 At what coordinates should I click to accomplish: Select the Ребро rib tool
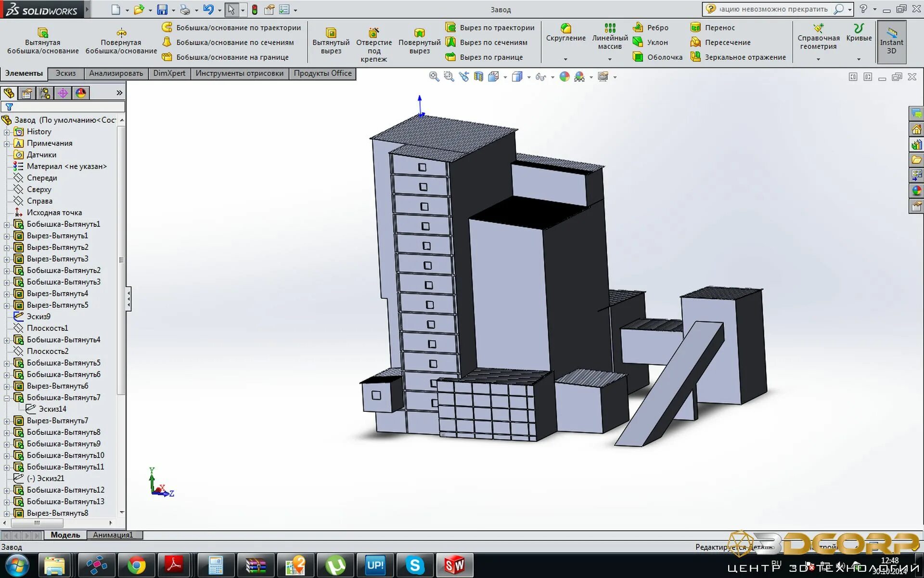651,27
